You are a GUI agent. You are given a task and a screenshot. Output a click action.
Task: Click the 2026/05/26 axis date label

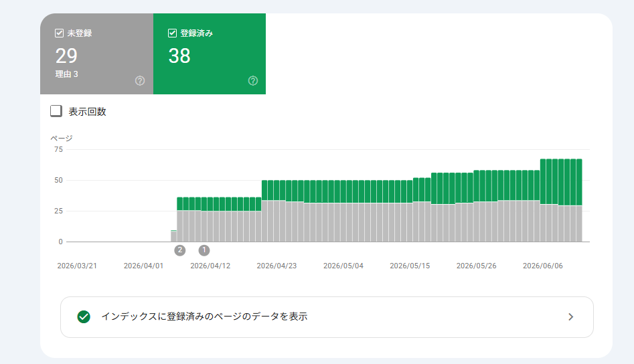point(476,266)
